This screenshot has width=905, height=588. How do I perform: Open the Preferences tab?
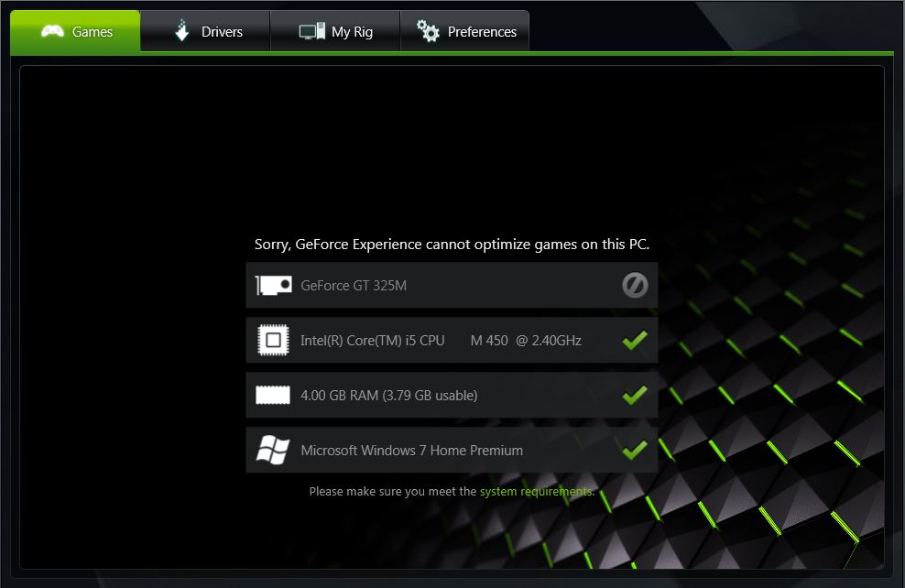[x=465, y=32]
